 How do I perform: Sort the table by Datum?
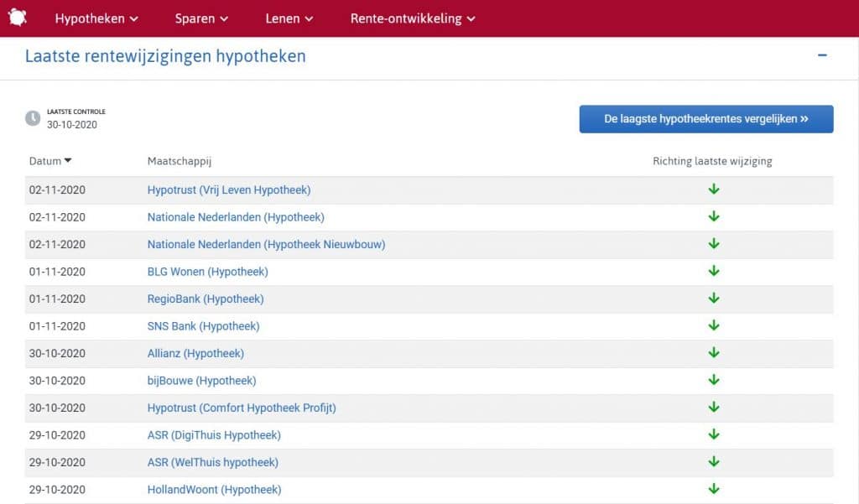point(50,161)
